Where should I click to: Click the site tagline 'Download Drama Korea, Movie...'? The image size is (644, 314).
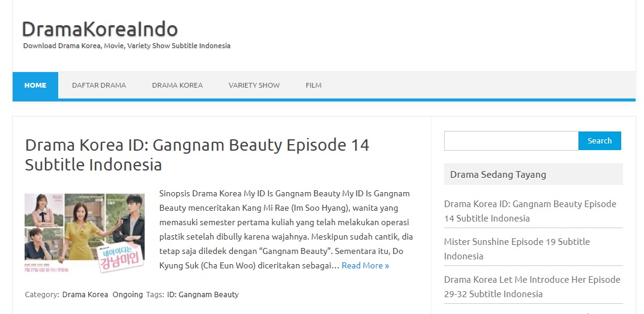[x=127, y=46]
